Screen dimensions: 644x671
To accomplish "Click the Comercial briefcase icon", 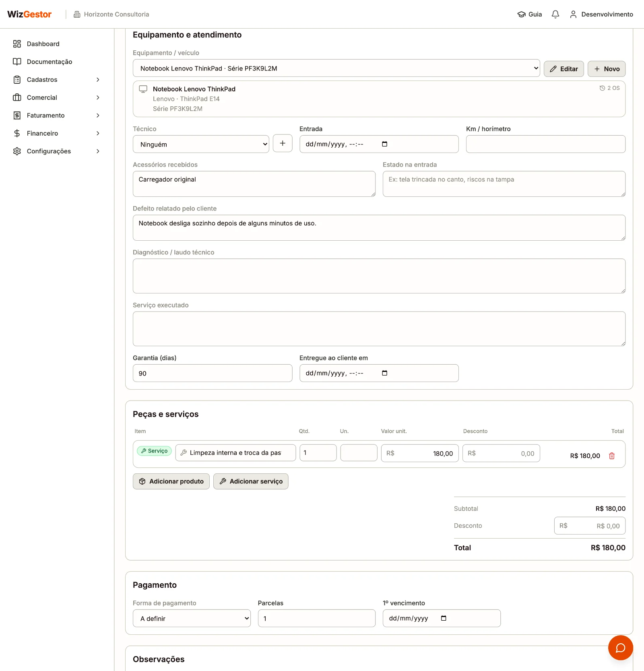I will click(x=17, y=97).
